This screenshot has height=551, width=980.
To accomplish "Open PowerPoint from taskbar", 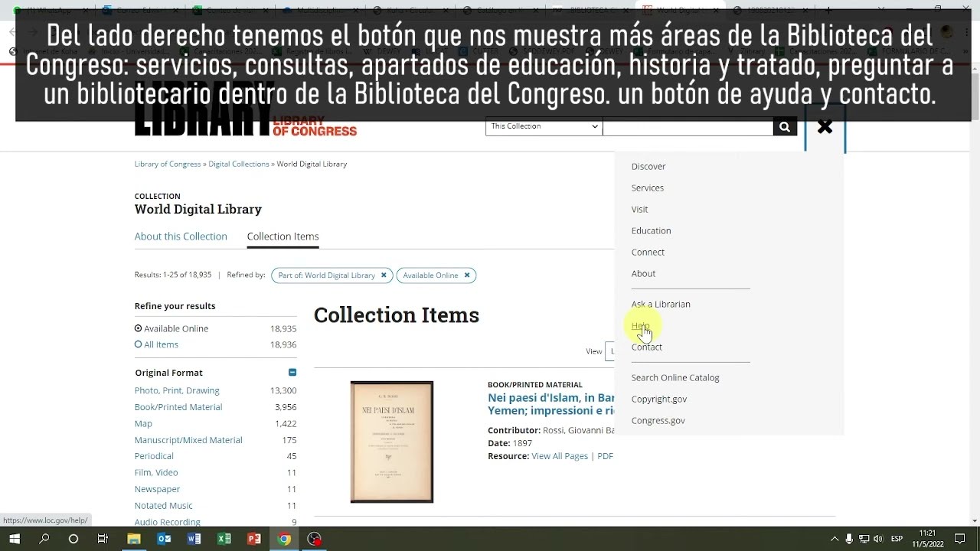I will pos(254,539).
